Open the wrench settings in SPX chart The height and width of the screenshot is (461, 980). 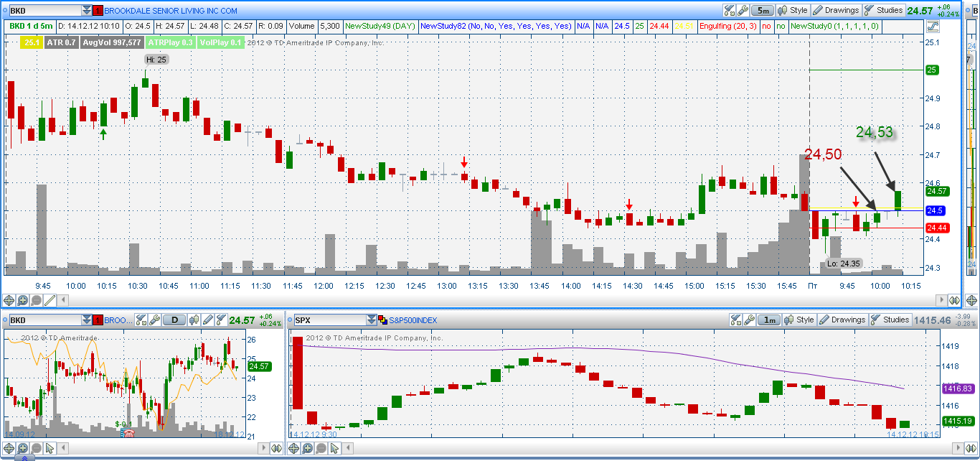click(750, 320)
